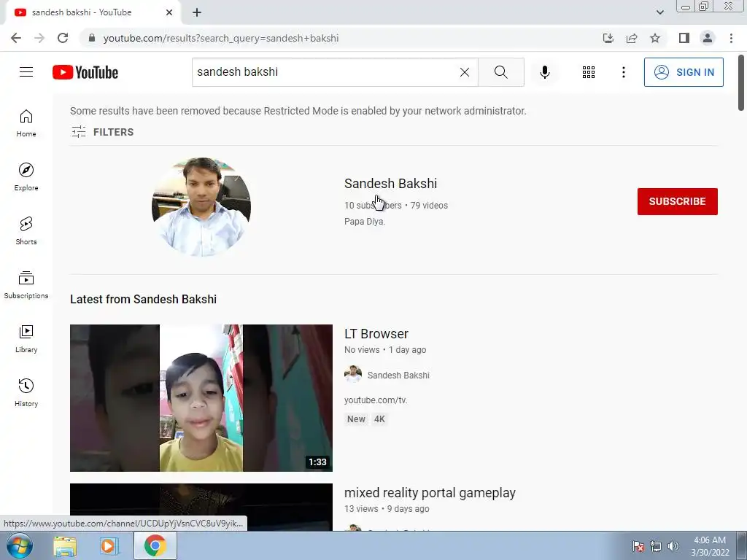Click the YouTube logo
The image size is (747, 560).
point(85,72)
